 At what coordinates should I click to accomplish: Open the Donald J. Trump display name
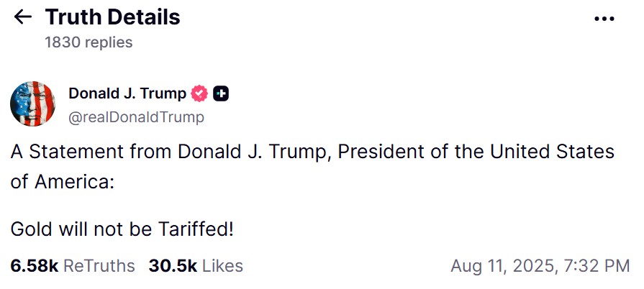127,93
